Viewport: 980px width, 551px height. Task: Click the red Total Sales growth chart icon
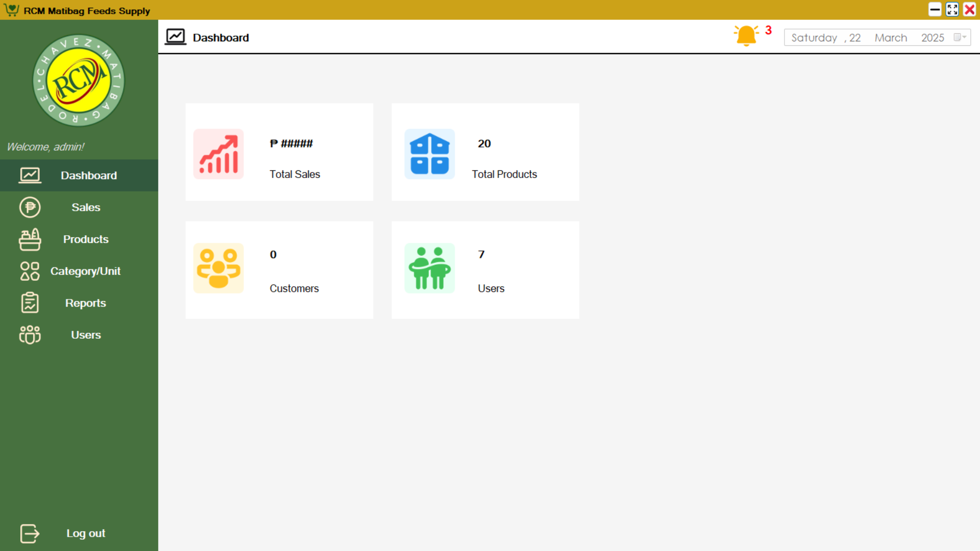pos(218,154)
